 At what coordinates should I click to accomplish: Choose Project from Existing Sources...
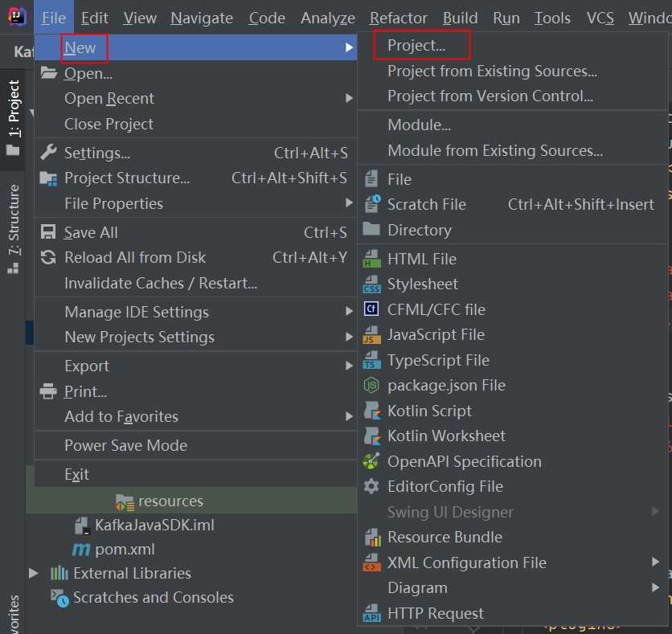(x=513, y=71)
